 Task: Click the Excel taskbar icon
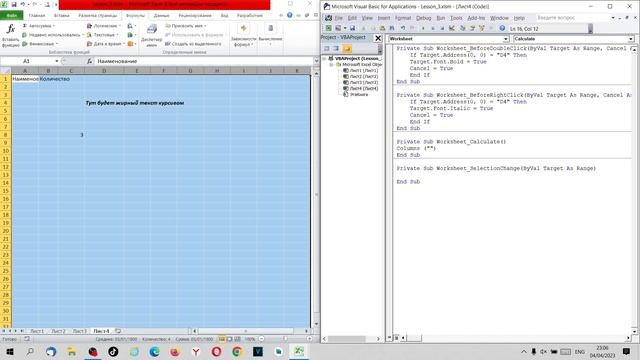(299, 351)
